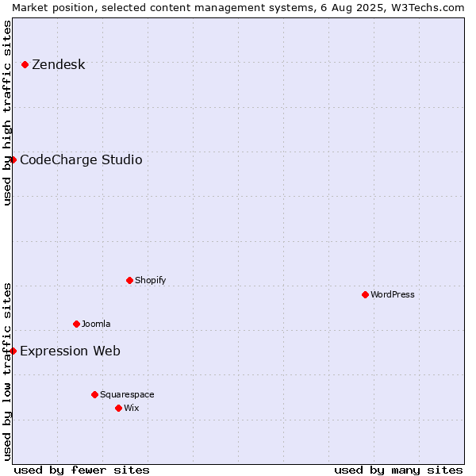The height and width of the screenshot is (476, 476).
Task: Click the Zendesk red data point
Action: (25, 65)
